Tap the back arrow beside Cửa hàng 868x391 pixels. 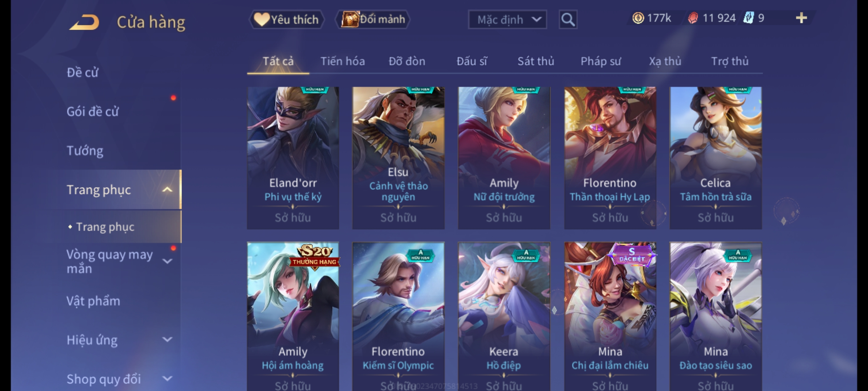(84, 22)
